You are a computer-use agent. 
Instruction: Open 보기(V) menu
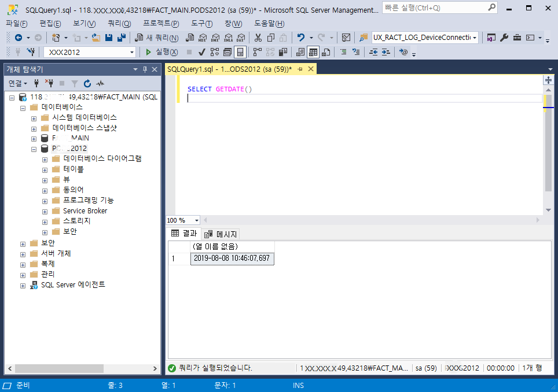coord(85,24)
